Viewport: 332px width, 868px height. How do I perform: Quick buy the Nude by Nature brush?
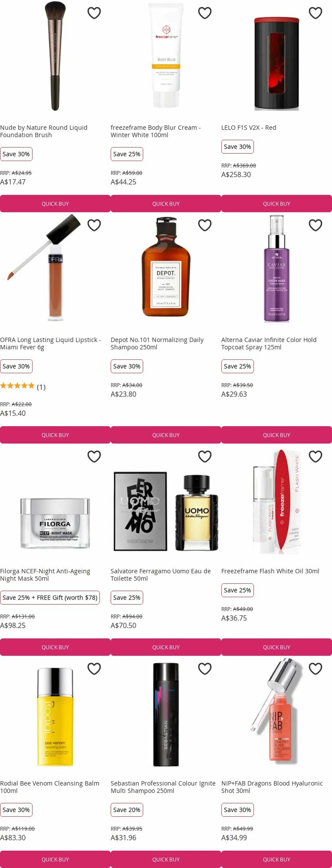(x=55, y=203)
